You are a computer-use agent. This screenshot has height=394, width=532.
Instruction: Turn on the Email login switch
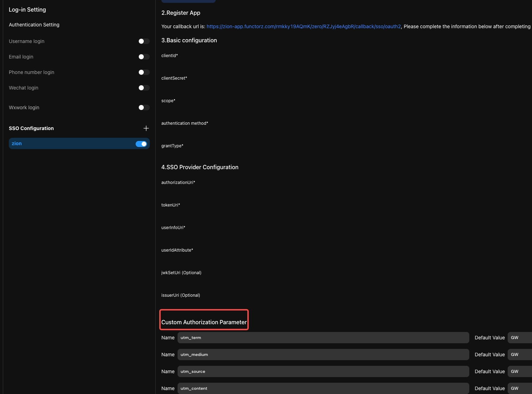(144, 57)
